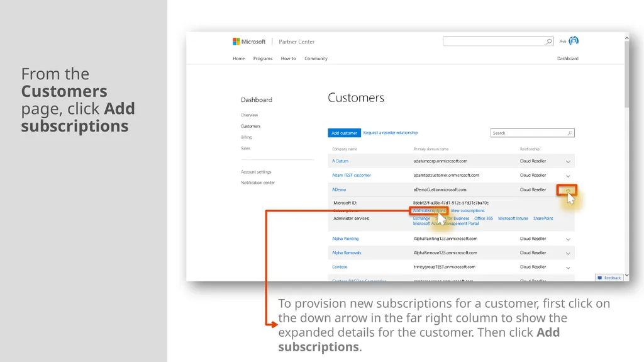The image size is (644, 362).
Task: Open the Microsoft Intune link
Action: [x=513, y=218]
